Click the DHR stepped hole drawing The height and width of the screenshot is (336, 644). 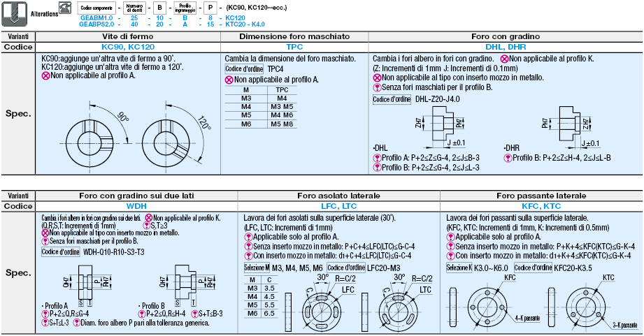click(x=572, y=126)
